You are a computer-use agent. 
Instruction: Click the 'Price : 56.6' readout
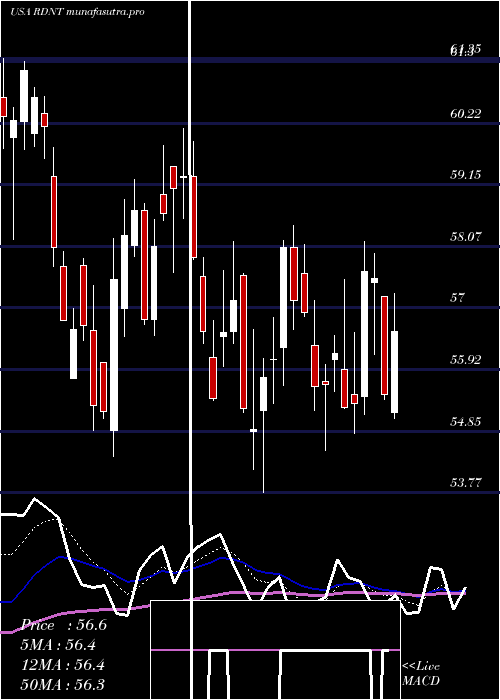[x=64, y=625]
